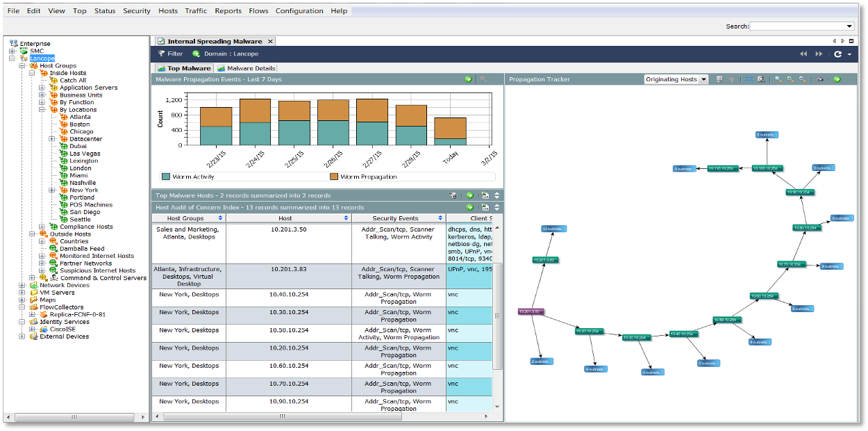Viewport: 868px width, 431px height.
Task: Click the CSV export icon in Host Audit header
Action: (x=485, y=207)
